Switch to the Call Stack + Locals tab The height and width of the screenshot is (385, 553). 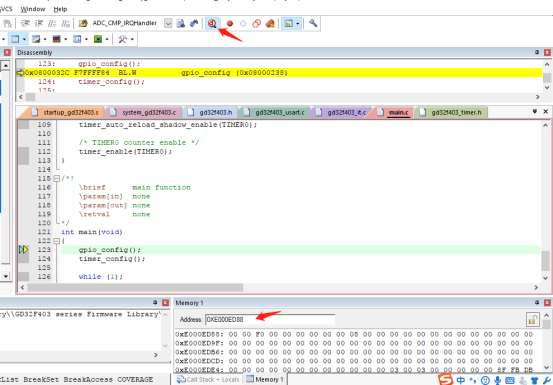(x=208, y=379)
